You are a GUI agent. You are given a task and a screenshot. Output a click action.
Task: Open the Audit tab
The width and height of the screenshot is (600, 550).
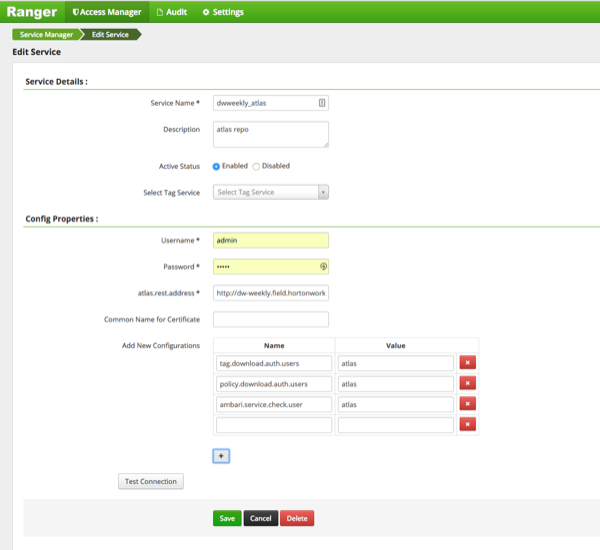(x=172, y=12)
